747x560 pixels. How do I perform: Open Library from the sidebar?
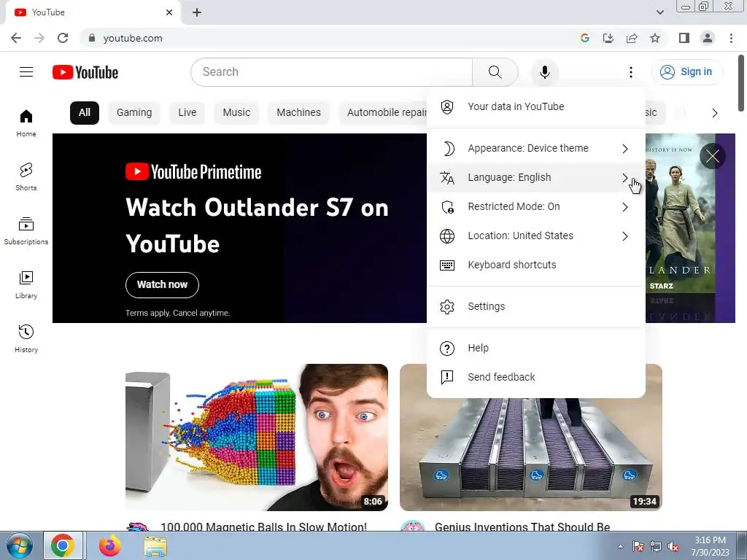tap(26, 285)
